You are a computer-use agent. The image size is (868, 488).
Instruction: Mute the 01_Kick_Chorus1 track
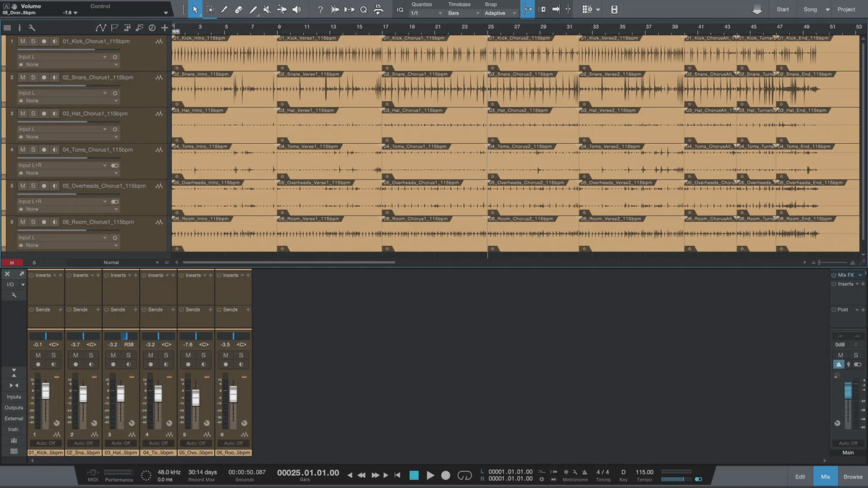[x=22, y=41]
